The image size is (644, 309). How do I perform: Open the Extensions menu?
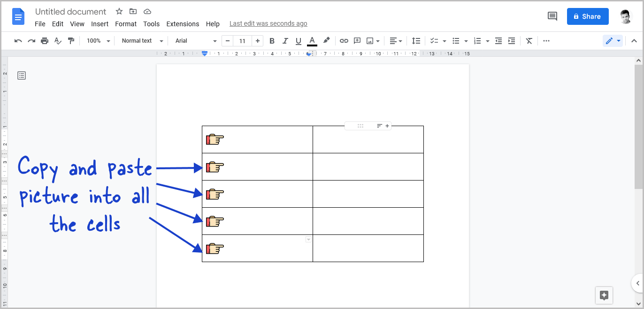pyautogui.click(x=183, y=24)
